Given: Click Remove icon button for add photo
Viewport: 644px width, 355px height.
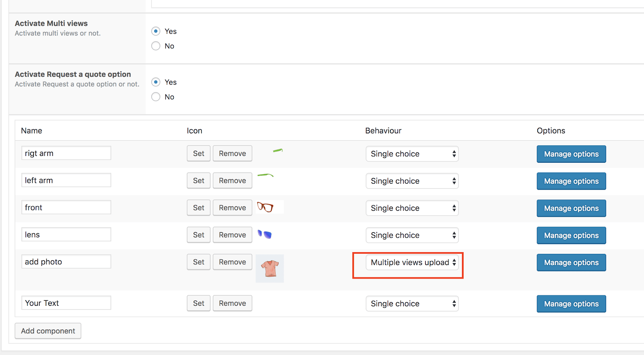Looking at the screenshot, I should pyautogui.click(x=232, y=262).
